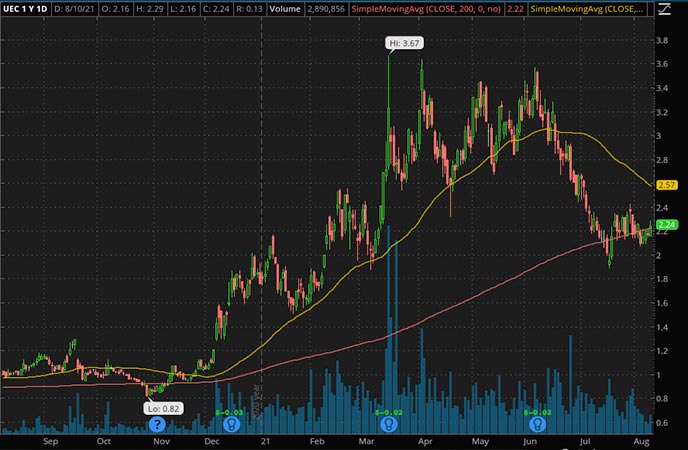Click the Lo: 0.82 price bubble
The height and width of the screenshot is (450, 688).
click(x=163, y=409)
